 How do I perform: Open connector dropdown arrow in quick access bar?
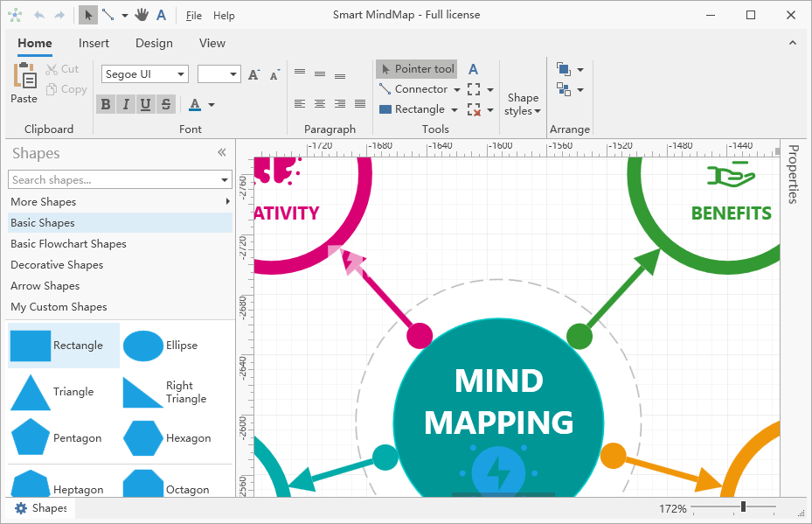coord(125,16)
